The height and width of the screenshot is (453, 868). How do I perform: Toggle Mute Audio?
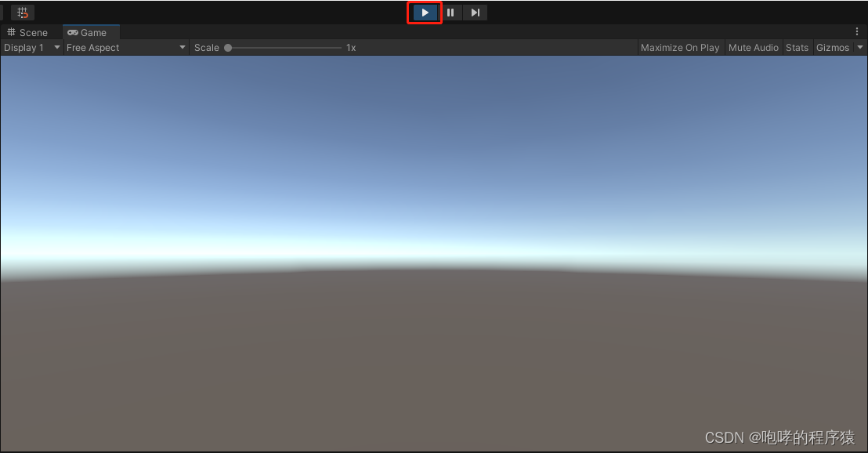(x=754, y=48)
